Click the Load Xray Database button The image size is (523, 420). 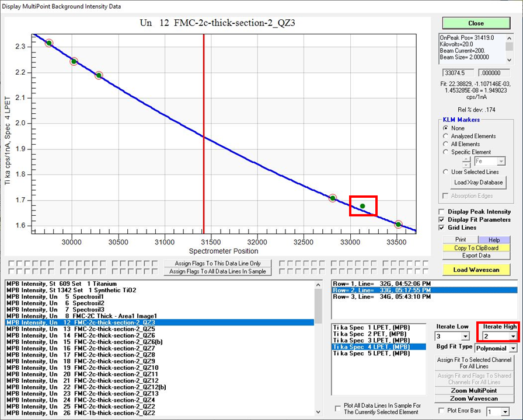[479, 183]
